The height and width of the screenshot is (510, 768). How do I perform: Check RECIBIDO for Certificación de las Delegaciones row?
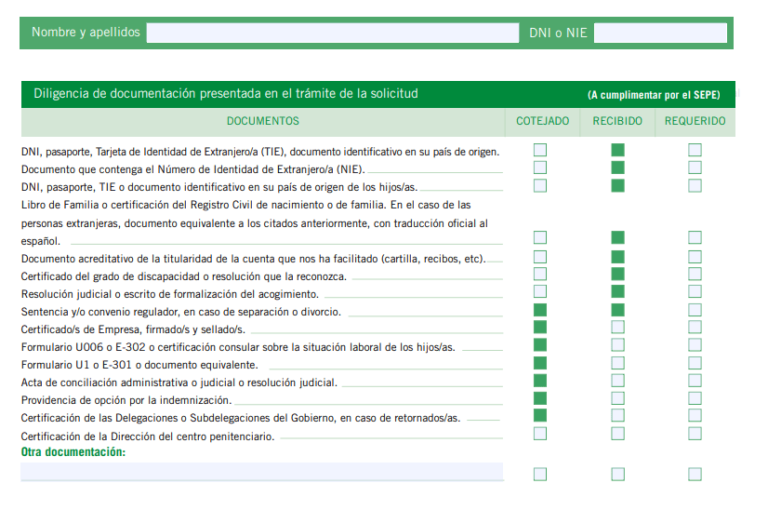[618, 415]
